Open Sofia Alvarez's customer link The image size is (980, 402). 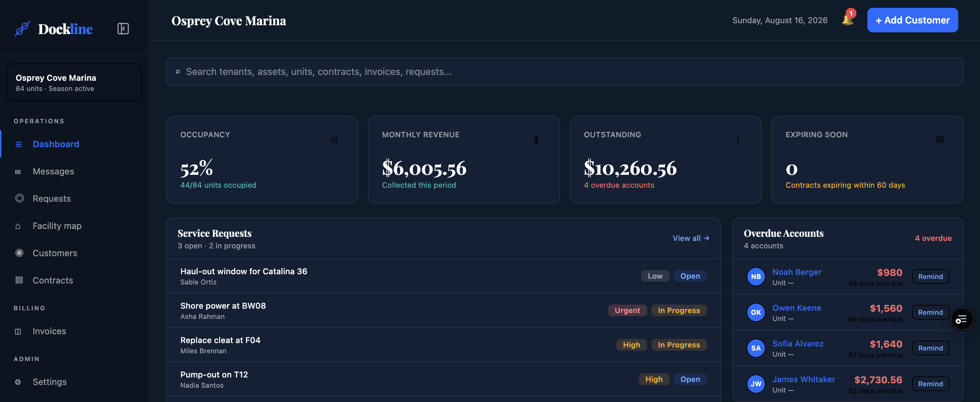click(x=798, y=344)
